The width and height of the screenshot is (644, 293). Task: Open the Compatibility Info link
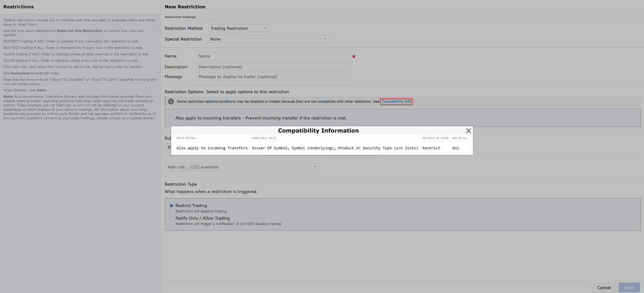tap(396, 101)
